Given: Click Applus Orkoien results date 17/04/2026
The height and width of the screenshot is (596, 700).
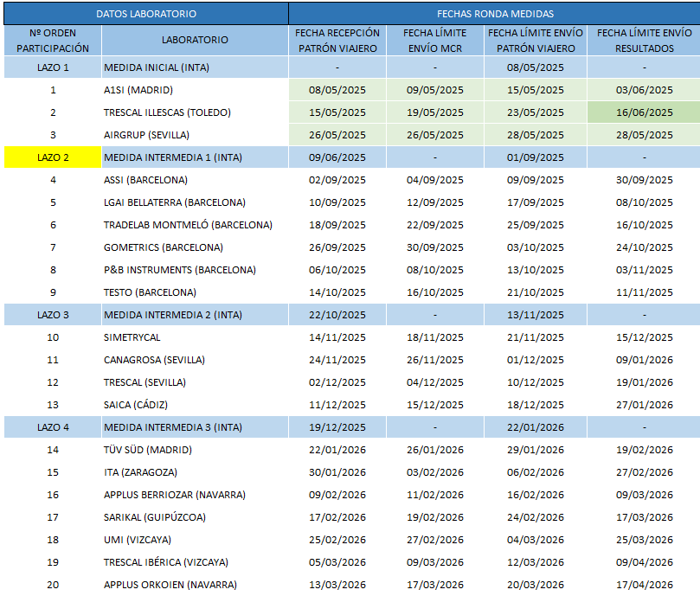Looking at the screenshot, I should pos(645,585).
